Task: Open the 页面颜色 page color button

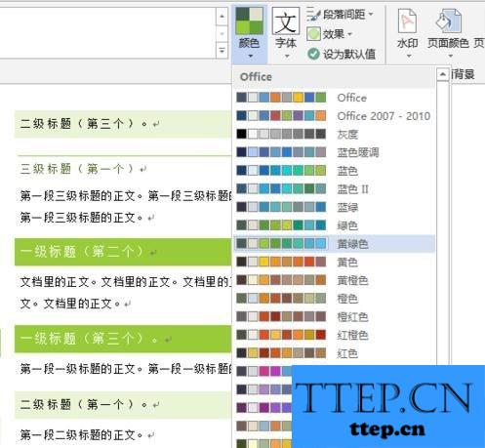Action: pos(448,32)
